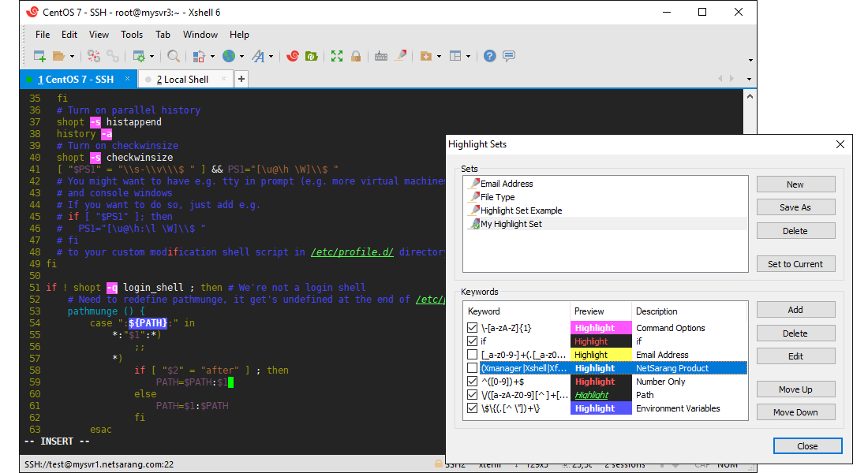Open the Help menu
The height and width of the screenshot is (473, 868).
tap(239, 35)
